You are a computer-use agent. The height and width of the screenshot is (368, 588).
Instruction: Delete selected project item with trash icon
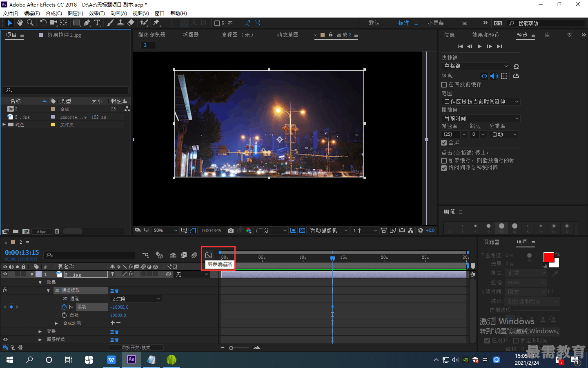(57, 231)
